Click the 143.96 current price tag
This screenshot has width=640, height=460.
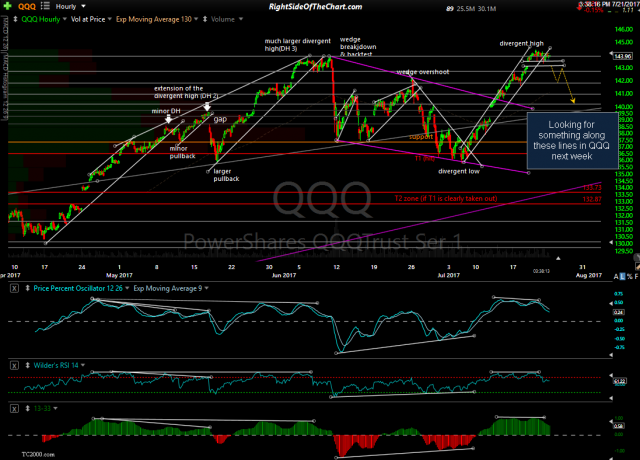click(x=623, y=56)
